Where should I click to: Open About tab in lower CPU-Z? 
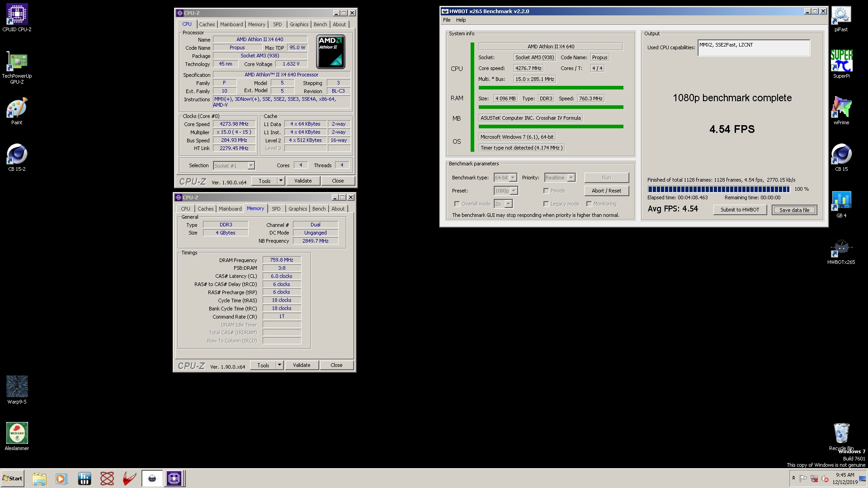tap(338, 209)
